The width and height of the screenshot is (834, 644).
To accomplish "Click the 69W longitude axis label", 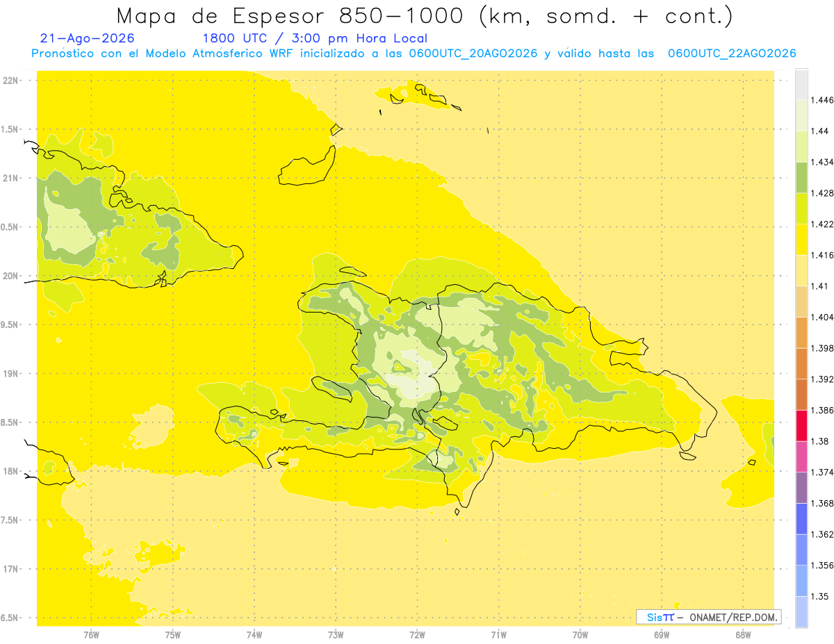I will pyautogui.click(x=661, y=635).
